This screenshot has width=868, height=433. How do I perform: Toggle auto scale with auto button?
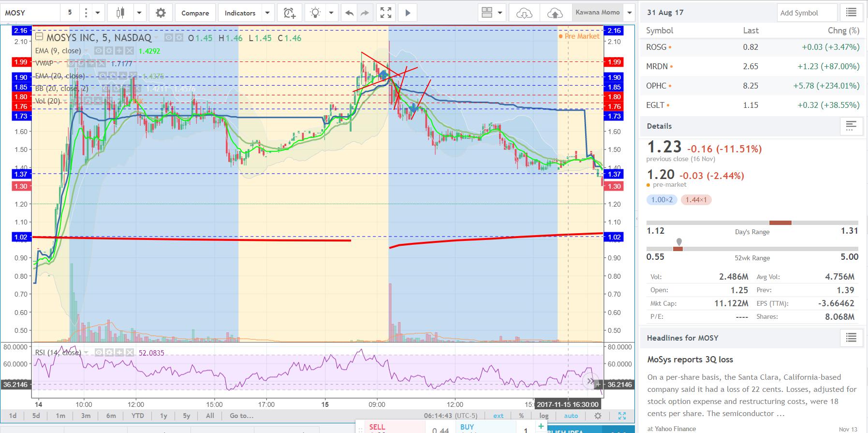[x=571, y=416]
